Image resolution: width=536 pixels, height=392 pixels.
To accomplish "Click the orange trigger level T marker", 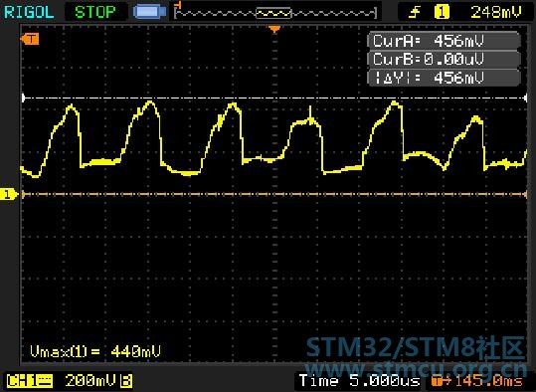I will click(x=30, y=39).
